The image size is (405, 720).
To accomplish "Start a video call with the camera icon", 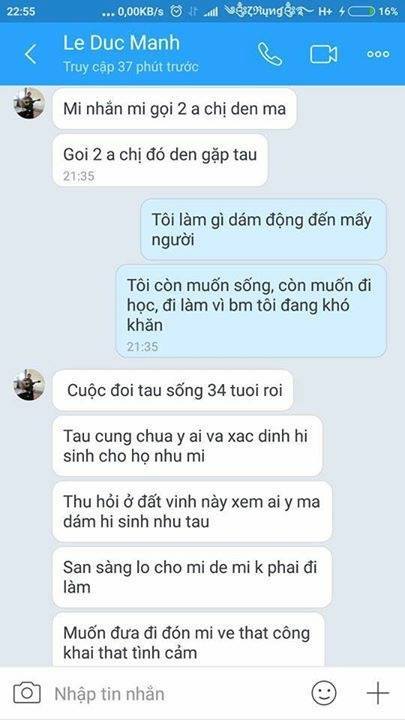I will point(323,54).
